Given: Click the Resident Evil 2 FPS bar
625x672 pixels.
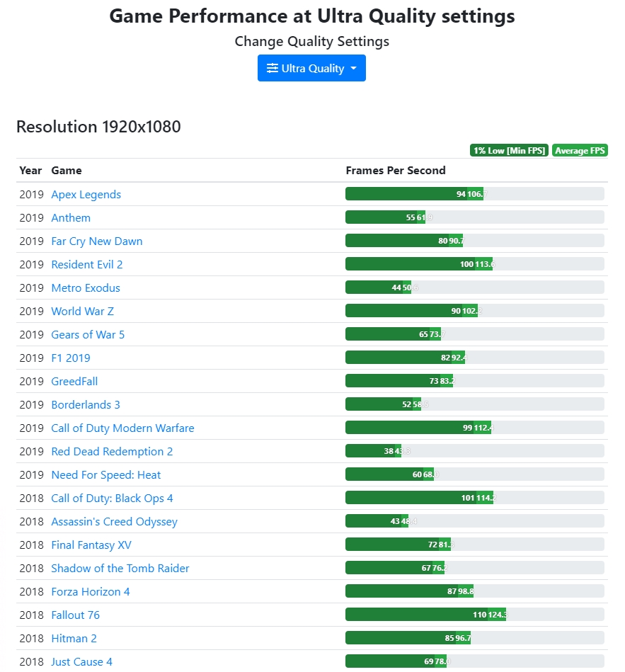Looking at the screenshot, I should [475, 264].
